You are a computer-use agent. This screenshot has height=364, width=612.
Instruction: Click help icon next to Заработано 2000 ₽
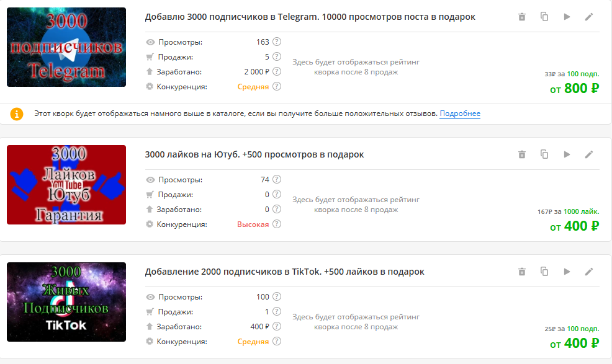(276, 71)
